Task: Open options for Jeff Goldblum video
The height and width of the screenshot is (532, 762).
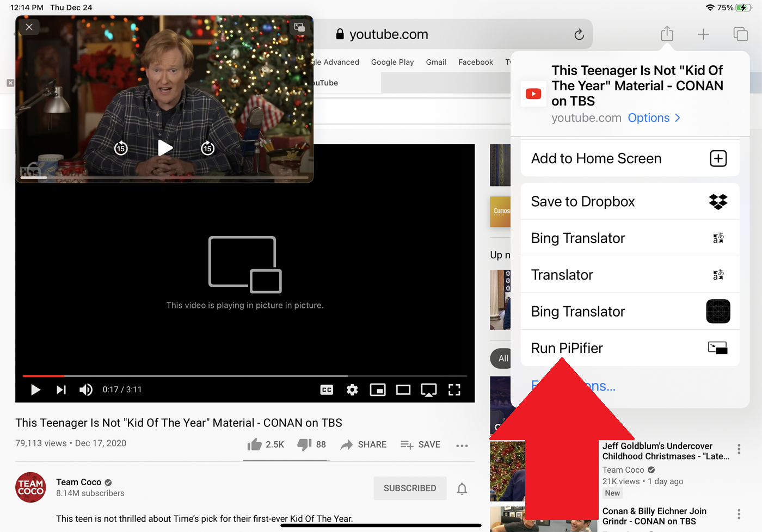Action: click(x=739, y=449)
